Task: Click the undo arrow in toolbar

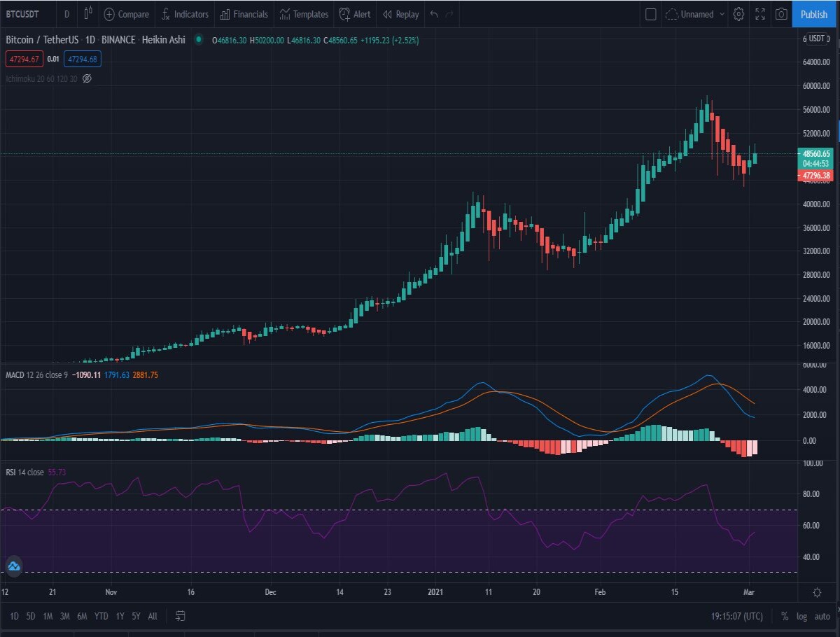Action: (434, 14)
